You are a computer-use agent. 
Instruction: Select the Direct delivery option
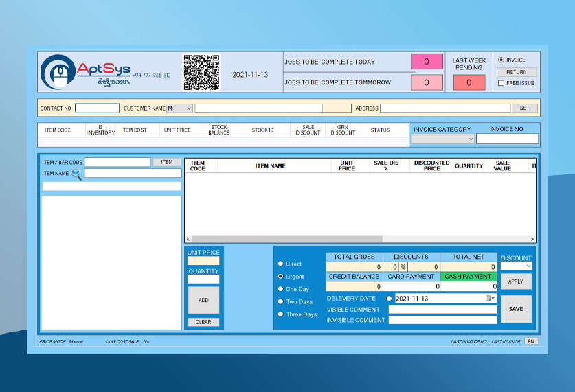point(280,264)
